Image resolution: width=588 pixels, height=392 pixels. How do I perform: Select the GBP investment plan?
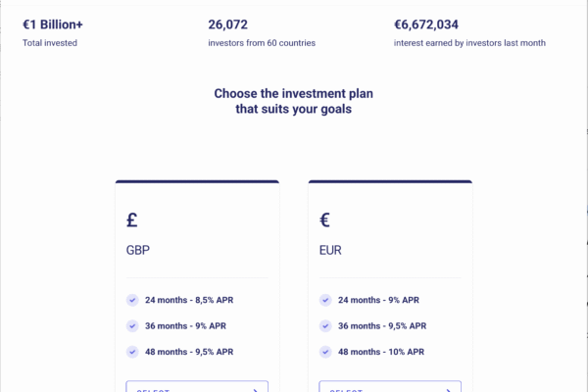(197, 386)
